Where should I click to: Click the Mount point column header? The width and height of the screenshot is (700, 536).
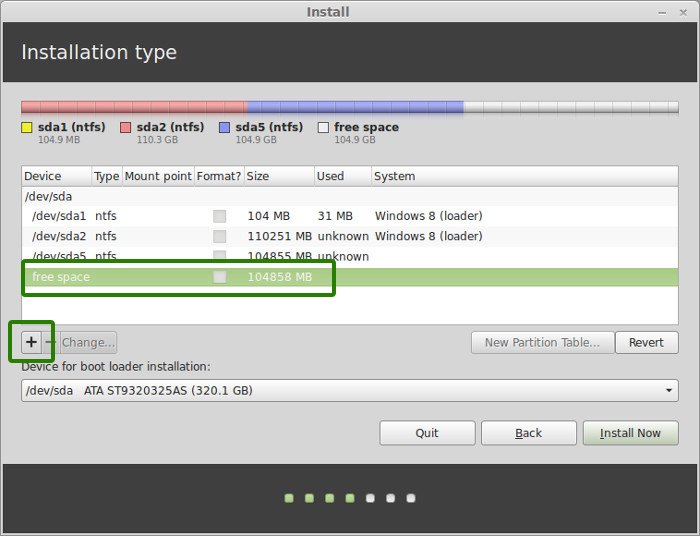[157, 176]
